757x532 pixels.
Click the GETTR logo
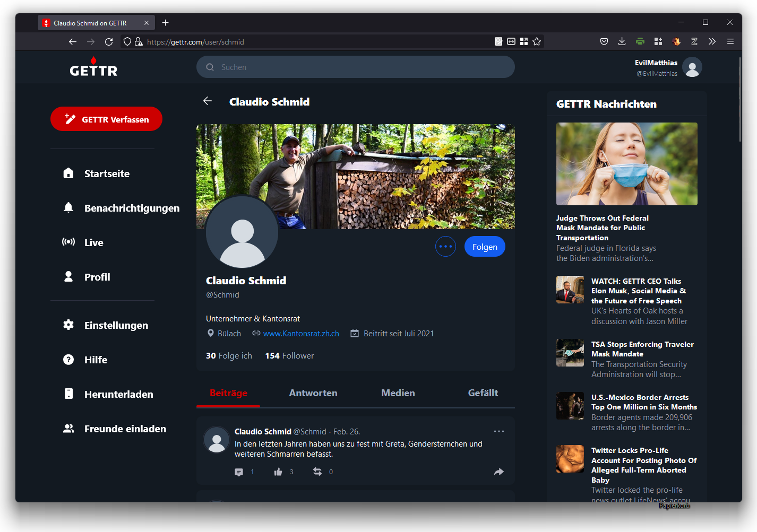coord(93,67)
